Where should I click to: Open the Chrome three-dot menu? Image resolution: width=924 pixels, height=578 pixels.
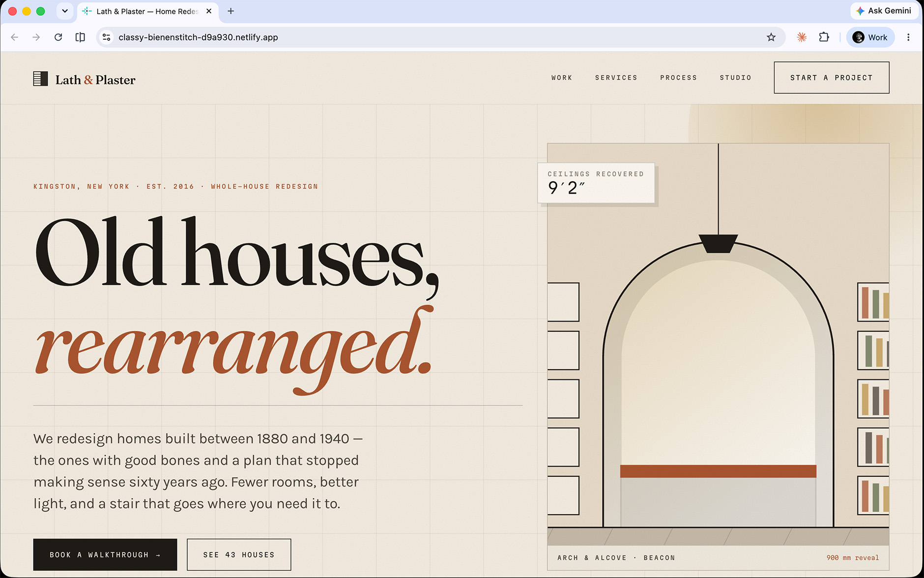[x=908, y=37]
